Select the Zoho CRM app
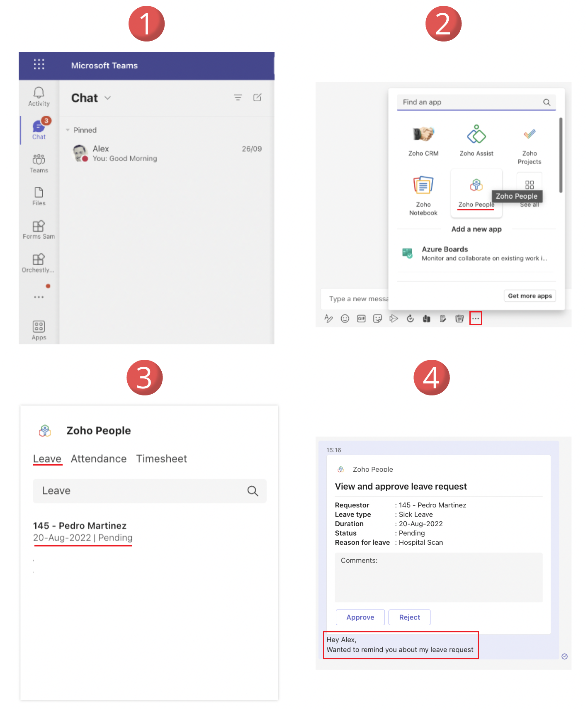 point(423,141)
